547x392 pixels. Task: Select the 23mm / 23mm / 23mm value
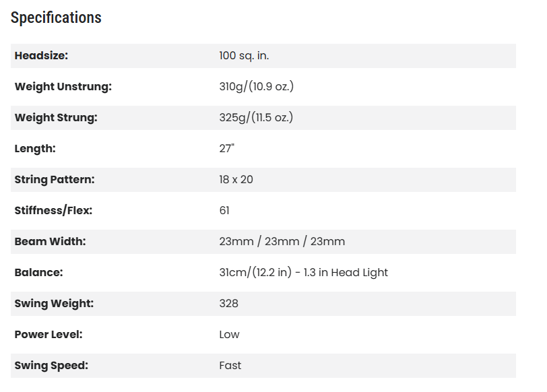click(x=282, y=242)
